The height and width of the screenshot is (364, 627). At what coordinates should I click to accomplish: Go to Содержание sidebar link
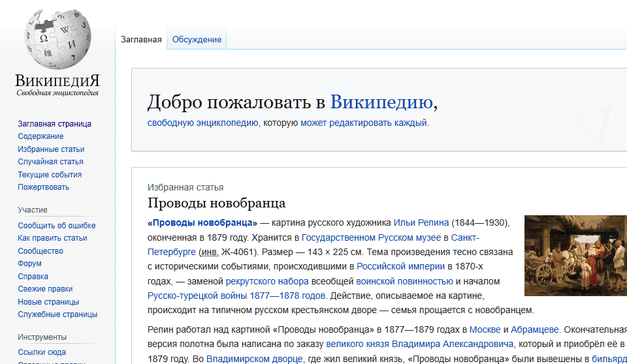click(x=40, y=136)
